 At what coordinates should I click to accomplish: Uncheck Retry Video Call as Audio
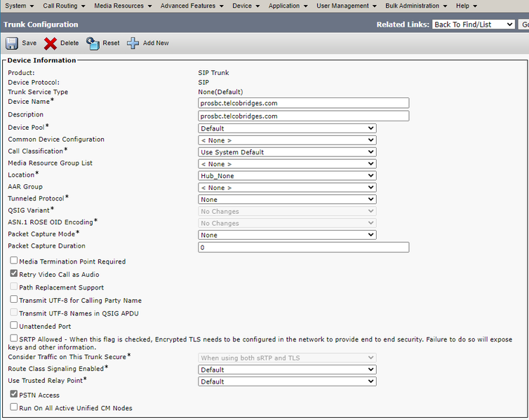tap(13, 273)
